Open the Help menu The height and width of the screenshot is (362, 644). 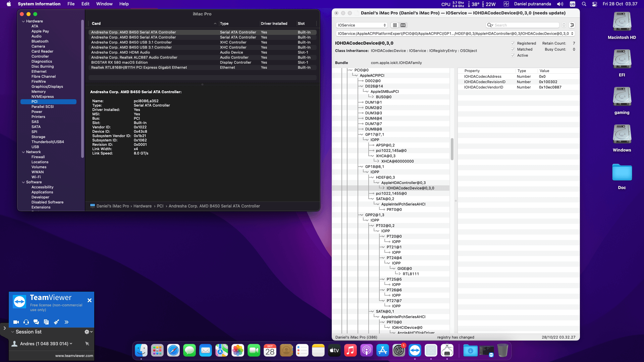pos(124,4)
